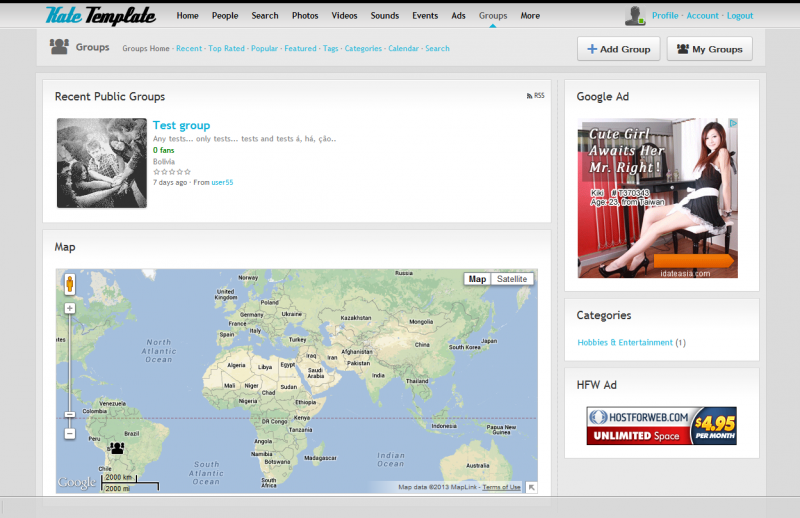Click the group marker on Bolivia

[x=117, y=448]
